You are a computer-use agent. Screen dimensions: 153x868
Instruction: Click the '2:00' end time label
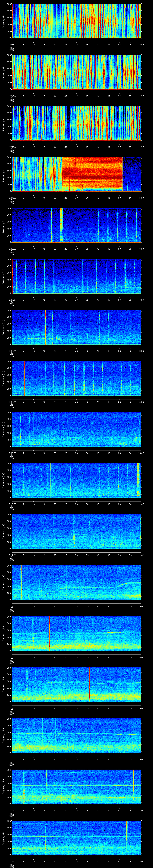tap(141, 44)
